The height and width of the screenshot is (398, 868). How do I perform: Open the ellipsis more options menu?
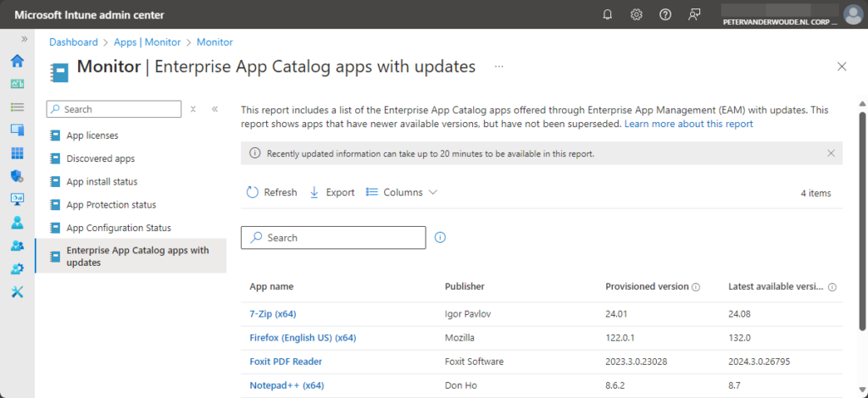(x=499, y=66)
